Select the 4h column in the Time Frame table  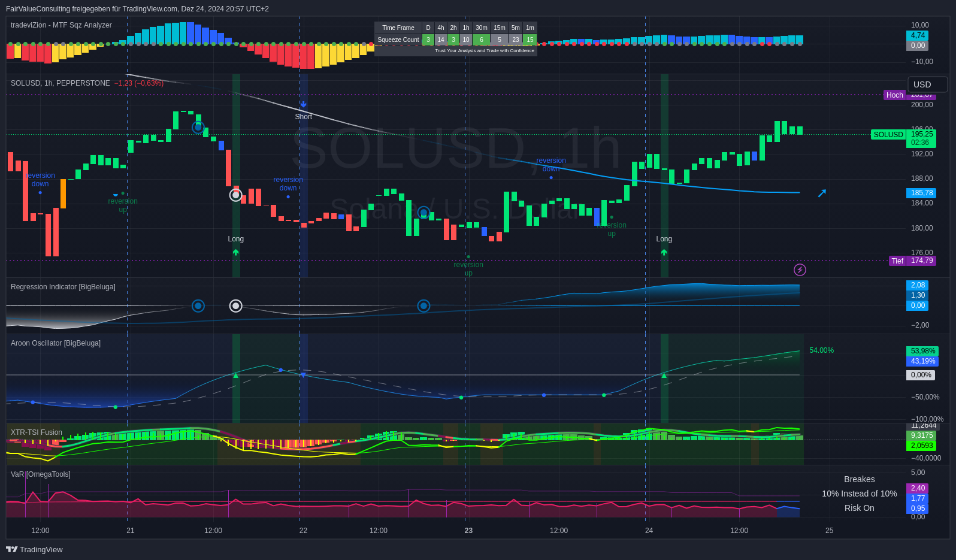[440, 28]
